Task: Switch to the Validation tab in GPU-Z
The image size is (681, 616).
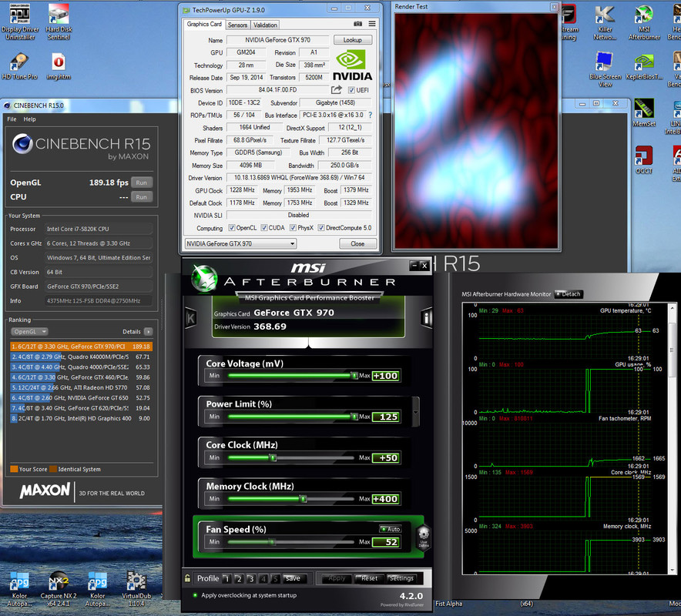Action: pos(265,25)
